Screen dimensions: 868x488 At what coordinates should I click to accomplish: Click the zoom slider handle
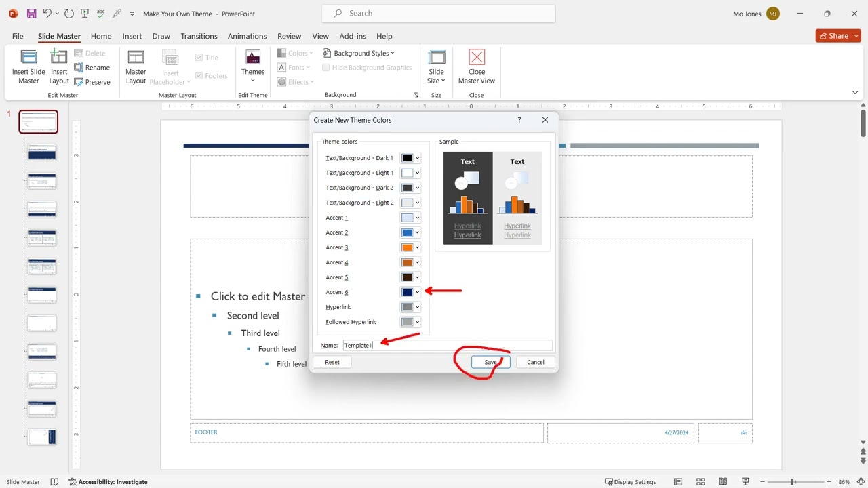coord(792,482)
